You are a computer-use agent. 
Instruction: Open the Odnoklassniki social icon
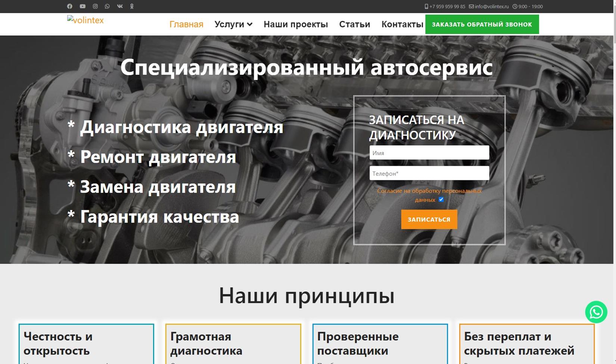coord(132,6)
